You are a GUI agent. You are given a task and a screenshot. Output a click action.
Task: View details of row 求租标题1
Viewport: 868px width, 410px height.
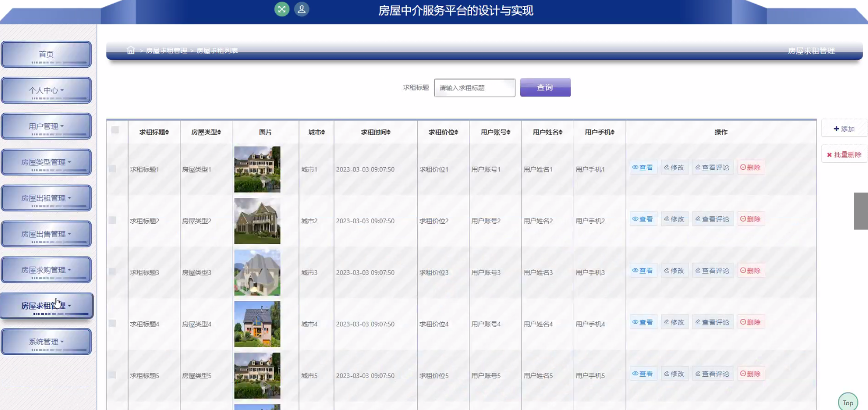[643, 167]
